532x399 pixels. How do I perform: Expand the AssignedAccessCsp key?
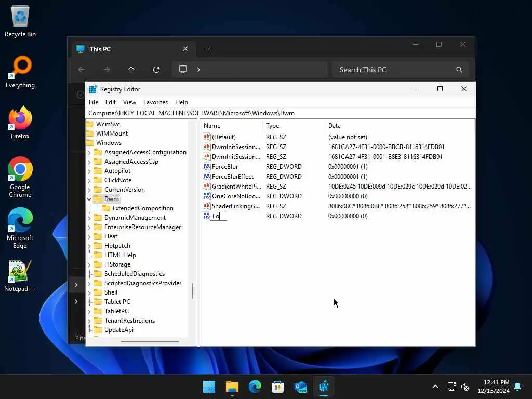(89, 162)
